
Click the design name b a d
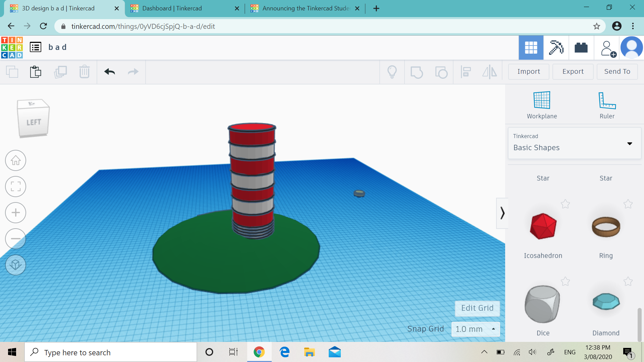58,47
